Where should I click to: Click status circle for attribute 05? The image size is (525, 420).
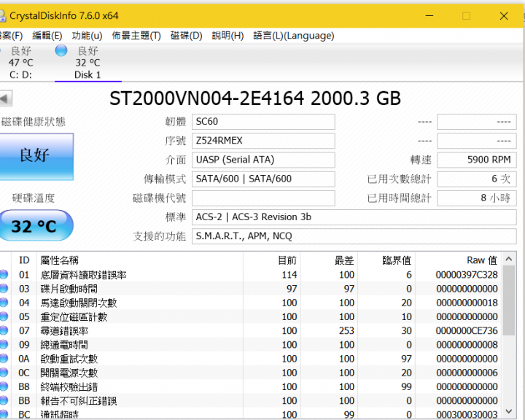point(4,316)
